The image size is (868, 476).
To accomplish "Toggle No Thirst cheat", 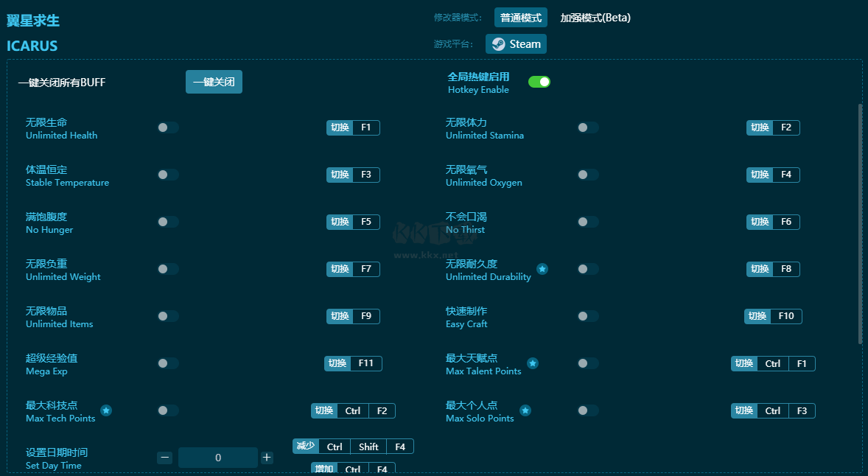I will pyautogui.click(x=588, y=222).
